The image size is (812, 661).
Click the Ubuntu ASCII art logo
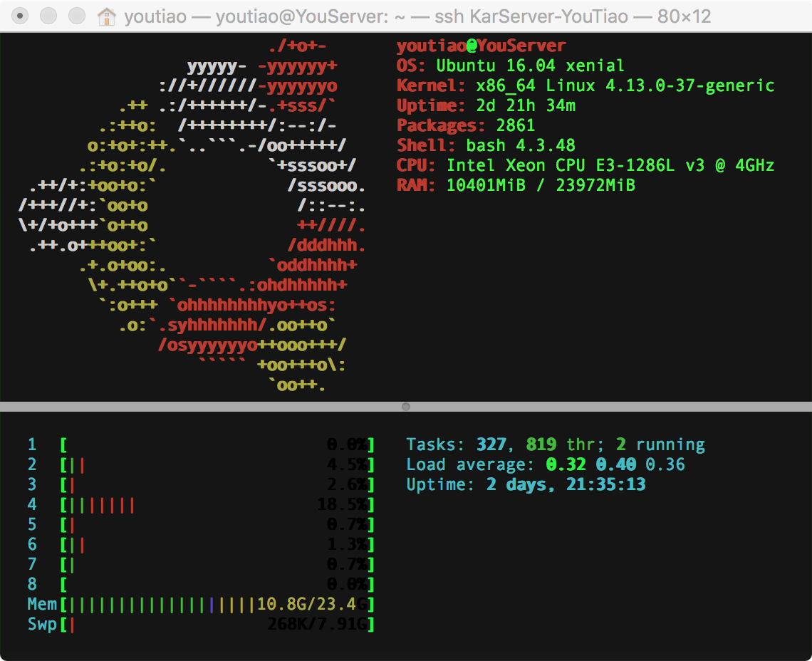pos(192,215)
